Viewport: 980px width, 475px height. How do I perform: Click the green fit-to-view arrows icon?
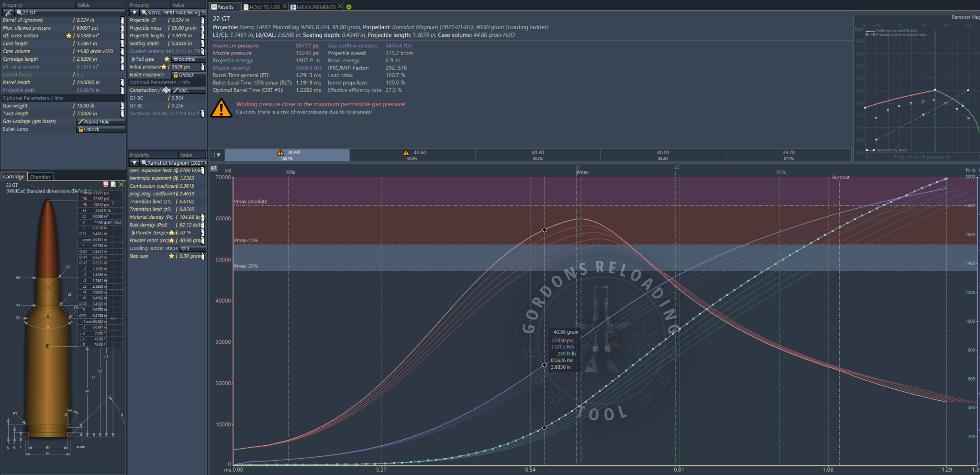pyautogui.click(x=121, y=184)
